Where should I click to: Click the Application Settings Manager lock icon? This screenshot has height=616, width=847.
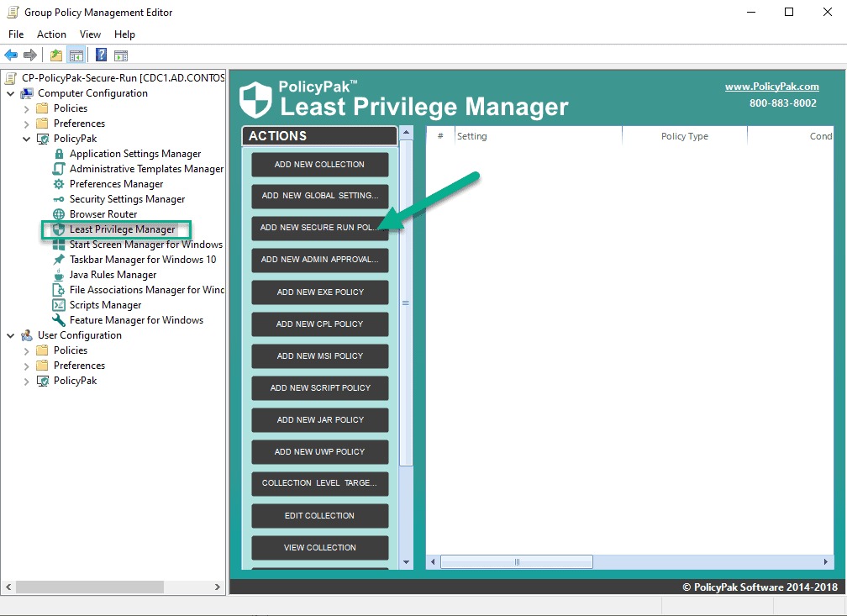tap(59, 154)
